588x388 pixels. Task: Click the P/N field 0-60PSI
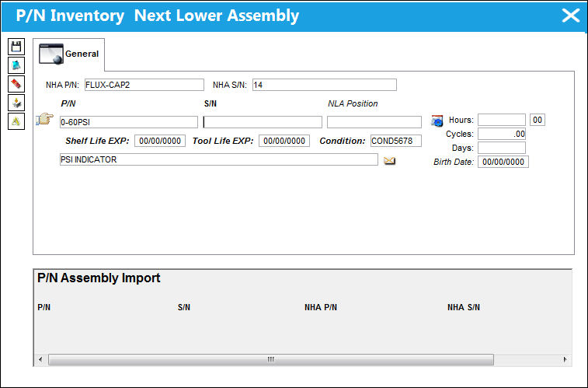point(129,122)
